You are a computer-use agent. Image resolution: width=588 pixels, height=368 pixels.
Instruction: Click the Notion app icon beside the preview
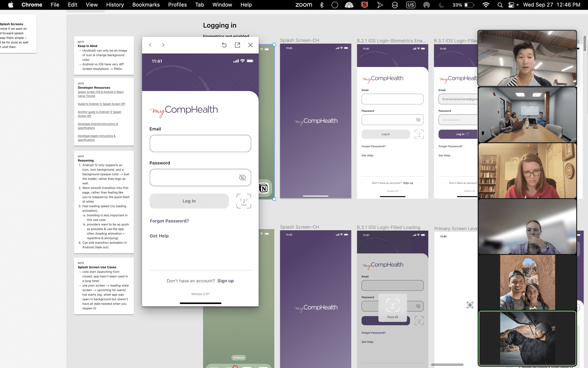(264, 188)
